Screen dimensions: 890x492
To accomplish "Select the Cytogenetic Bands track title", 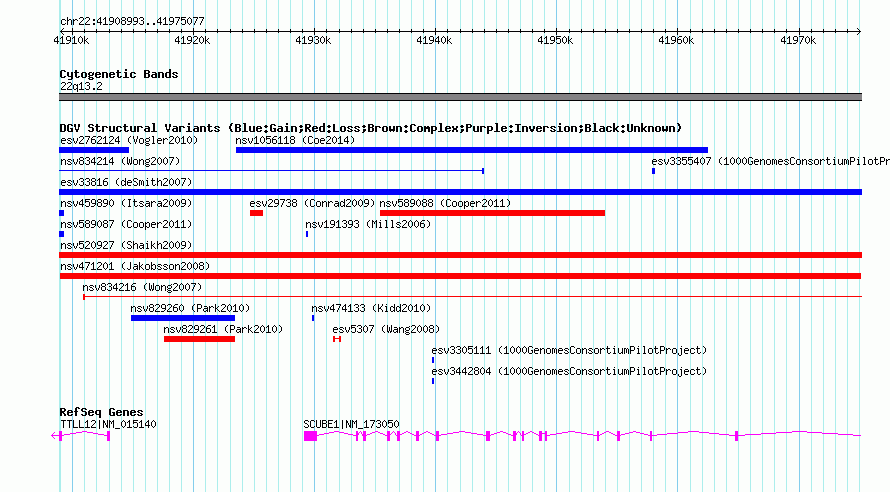I will click(119, 74).
